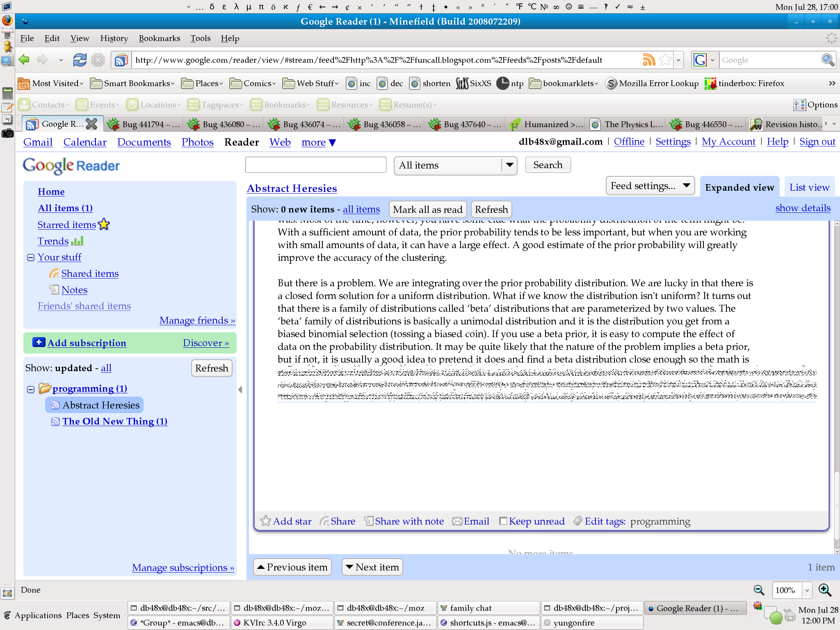Collapse the Your stuff section
This screenshot has width=840, height=630.
point(31,258)
